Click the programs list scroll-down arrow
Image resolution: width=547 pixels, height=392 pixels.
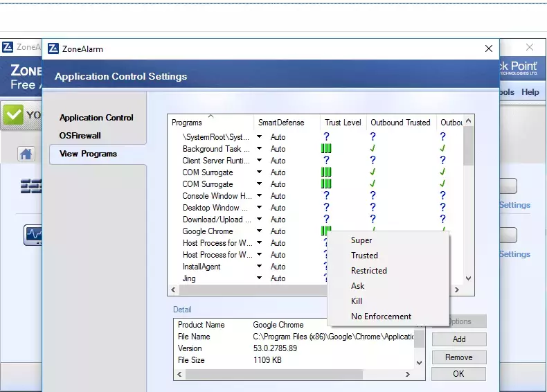469,278
